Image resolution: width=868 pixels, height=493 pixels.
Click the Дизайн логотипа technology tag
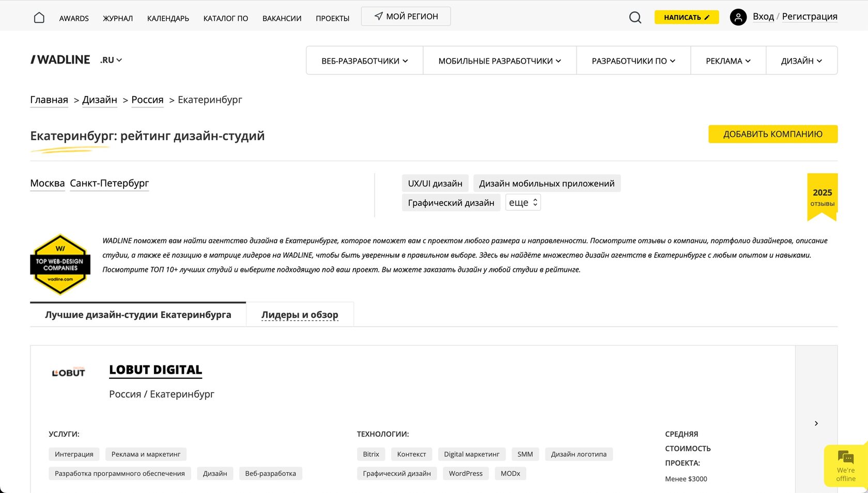click(x=579, y=454)
